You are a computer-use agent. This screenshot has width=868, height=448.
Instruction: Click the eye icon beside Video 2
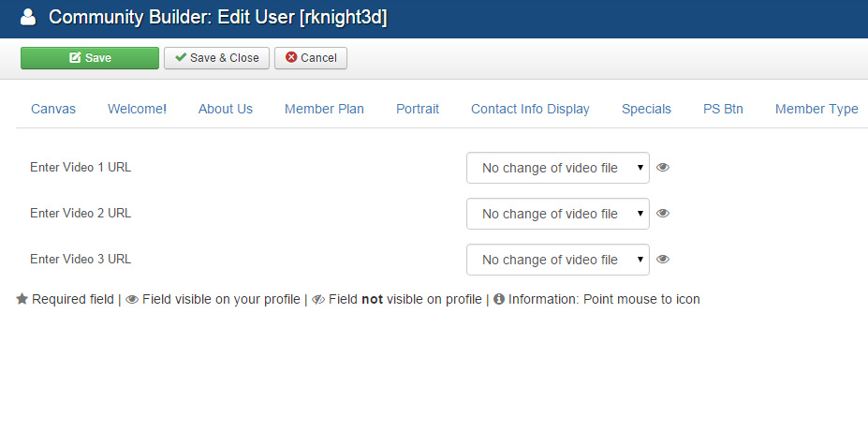(663, 213)
